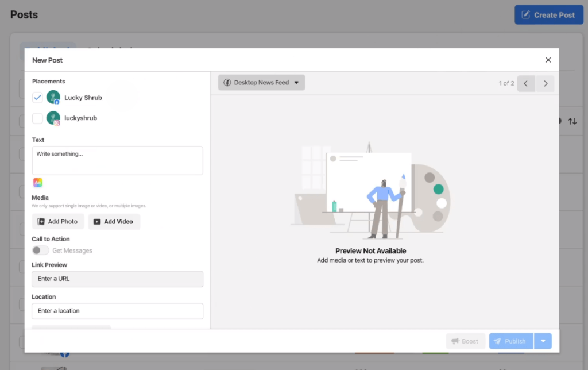
Task: Click the 'Get Messages' label
Action: (x=72, y=250)
